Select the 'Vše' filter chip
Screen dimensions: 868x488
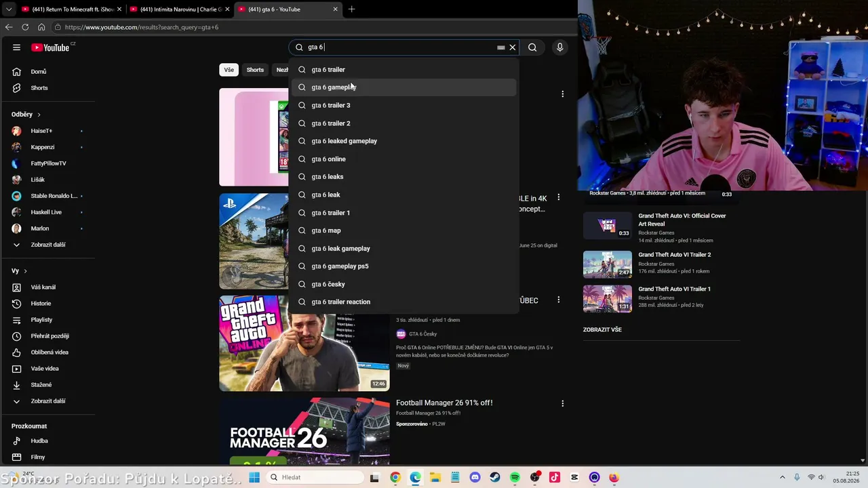[x=229, y=70]
